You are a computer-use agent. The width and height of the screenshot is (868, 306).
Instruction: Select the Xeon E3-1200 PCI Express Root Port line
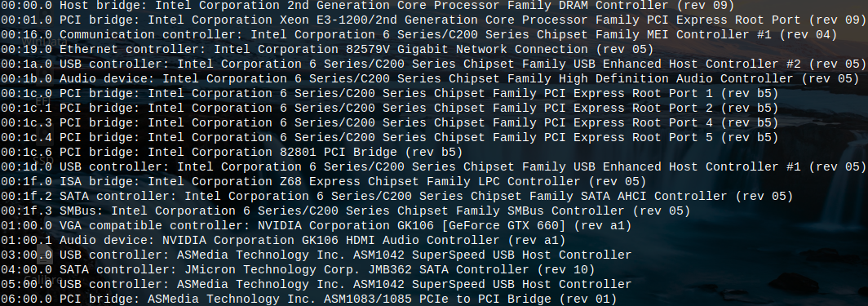[433, 20]
